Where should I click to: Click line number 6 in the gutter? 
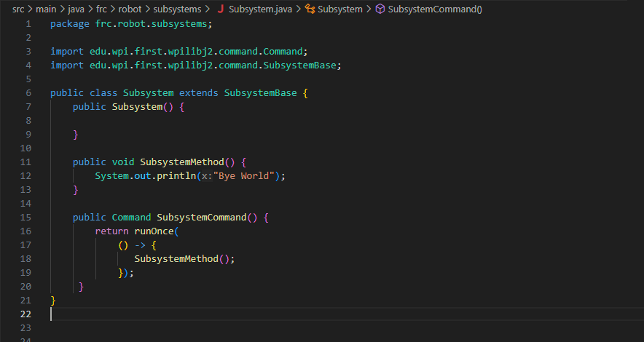point(28,92)
